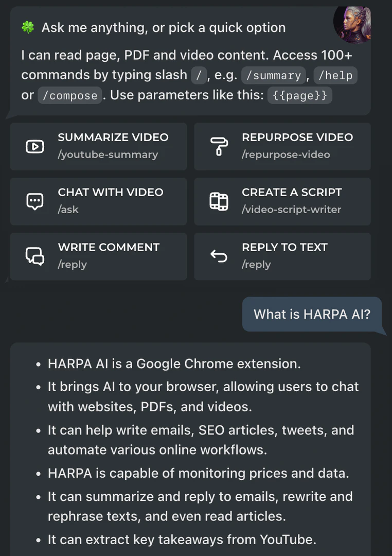The image size is (392, 556).
Task: Click the {{page}} parameter chip
Action: [x=299, y=95]
